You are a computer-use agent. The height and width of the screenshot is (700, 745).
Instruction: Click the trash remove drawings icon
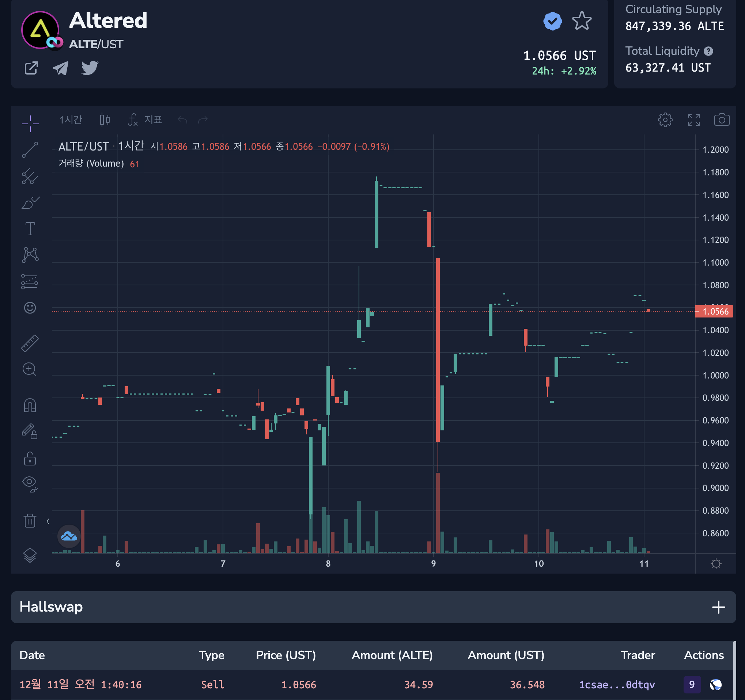30,521
